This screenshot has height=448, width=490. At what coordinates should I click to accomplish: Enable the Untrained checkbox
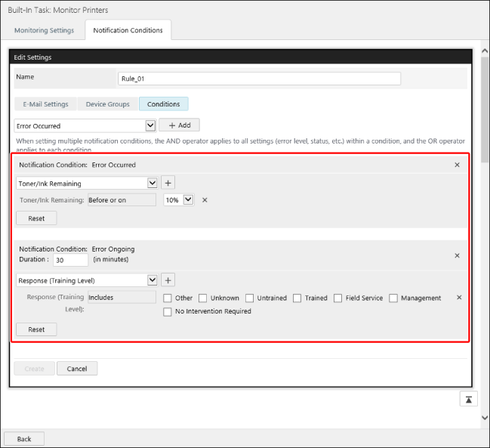pos(250,298)
